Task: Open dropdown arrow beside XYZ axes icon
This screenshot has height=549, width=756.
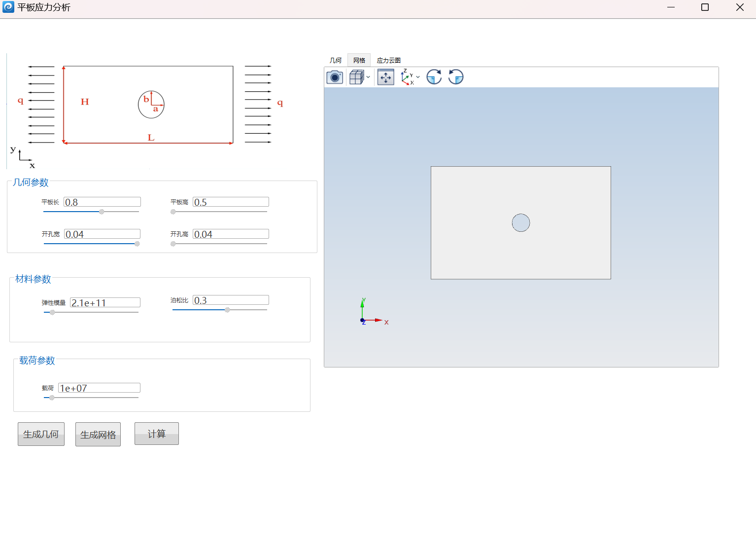Action: [x=418, y=77]
